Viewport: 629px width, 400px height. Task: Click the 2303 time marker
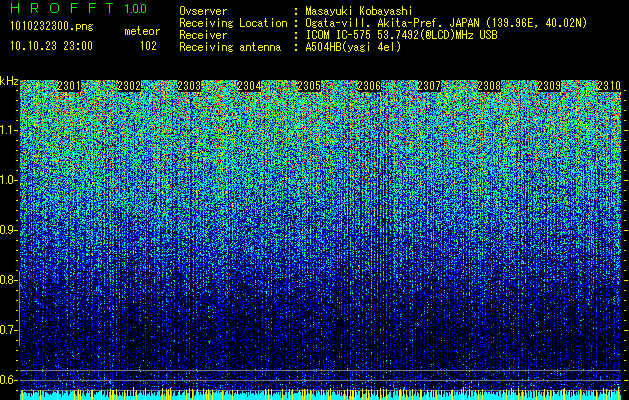pyautogui.click(x=189, y=86)
